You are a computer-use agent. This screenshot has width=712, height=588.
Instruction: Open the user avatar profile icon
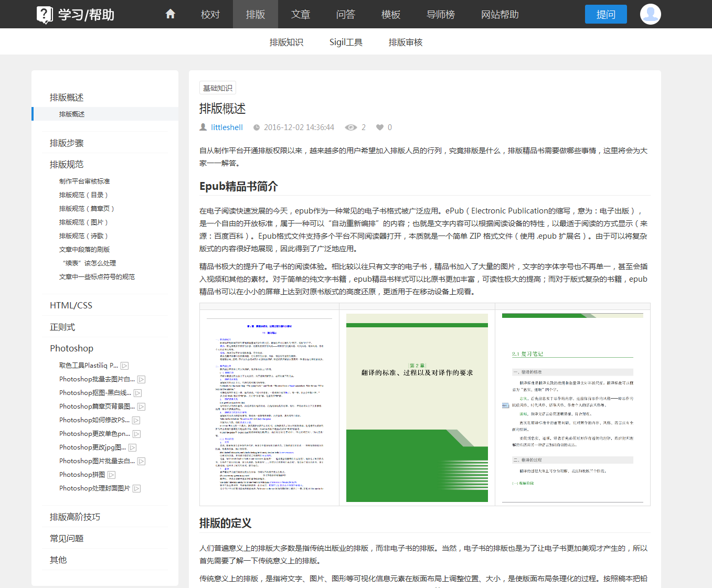click(650, 14)
